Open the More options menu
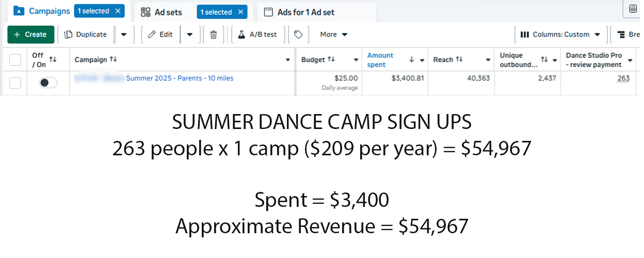 pos(334,35)
